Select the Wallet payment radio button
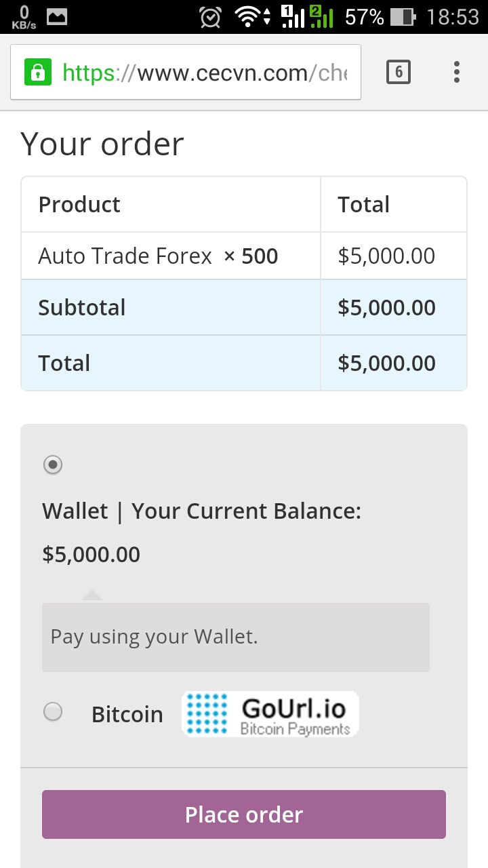The height and width of the screenshot is (868, 488). pyautogui.click(x=53, y=465)
